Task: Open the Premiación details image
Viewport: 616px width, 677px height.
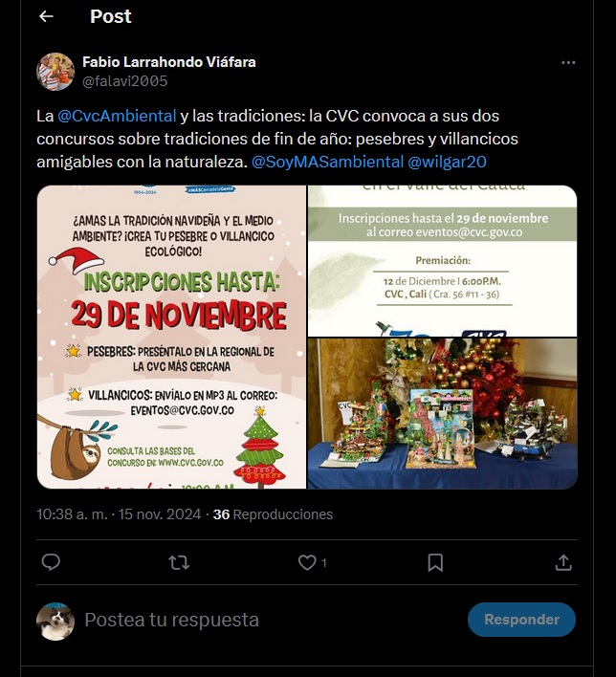Action: coord(442,261)
